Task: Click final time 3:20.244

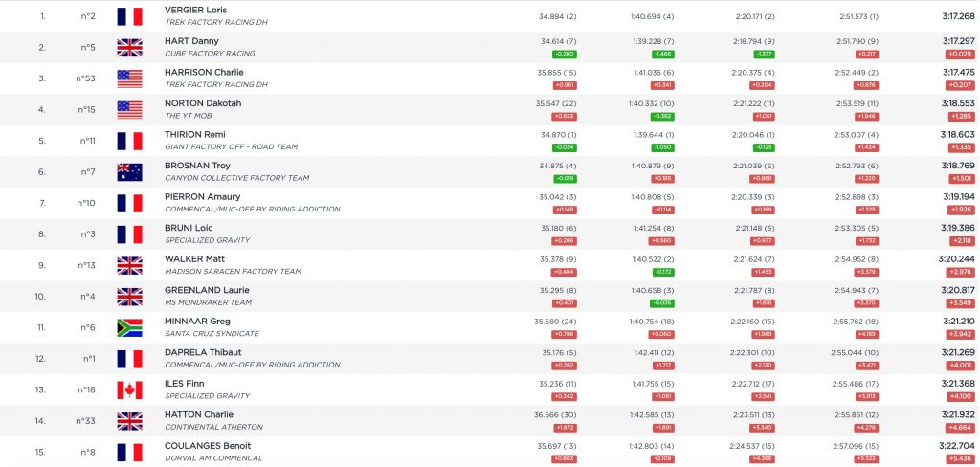Action: pos(958,259)
